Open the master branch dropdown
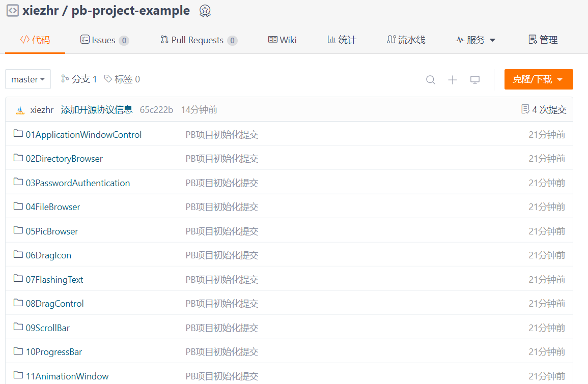The width and height of the screenshot is (588, 384). pyautogui.click(x=28, y=79)
